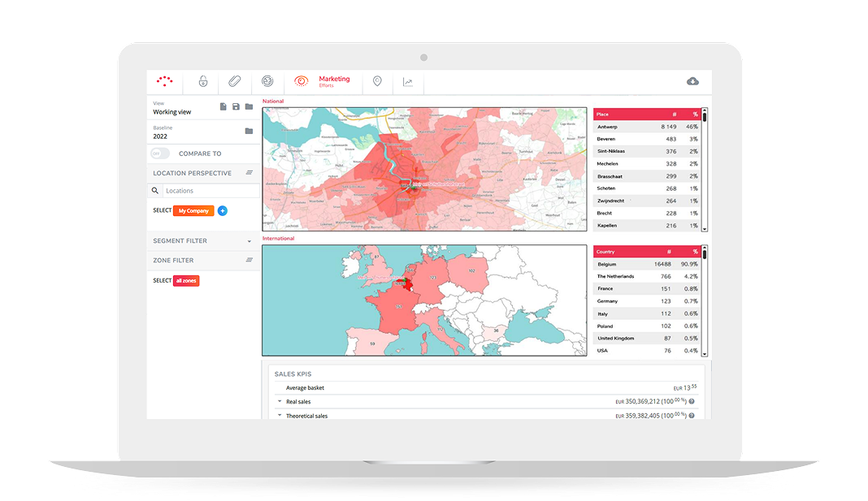The image size is (868, 501).
Task: Click the globe icon tab in toolbar
Action: 267,81
